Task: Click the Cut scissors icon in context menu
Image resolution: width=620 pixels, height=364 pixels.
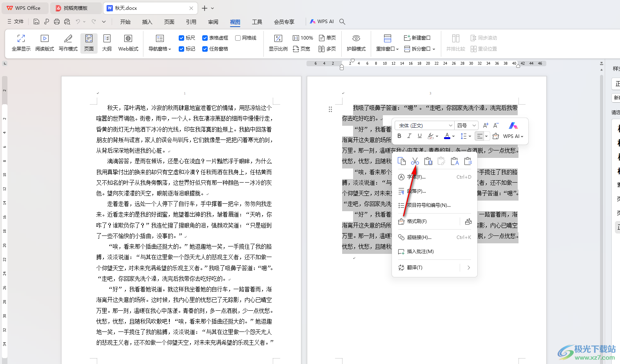Action: pos(415,161)
